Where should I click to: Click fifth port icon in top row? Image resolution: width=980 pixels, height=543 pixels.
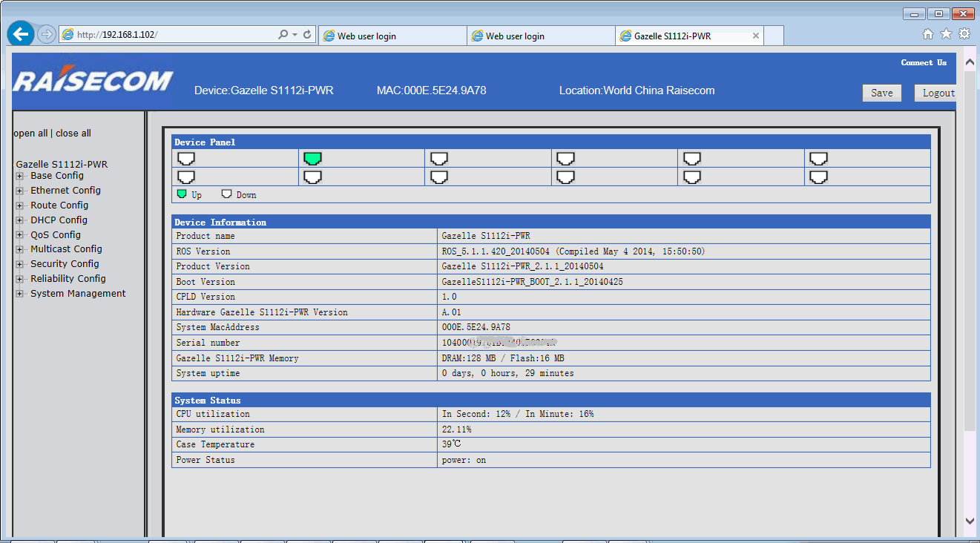coord(692,158)
